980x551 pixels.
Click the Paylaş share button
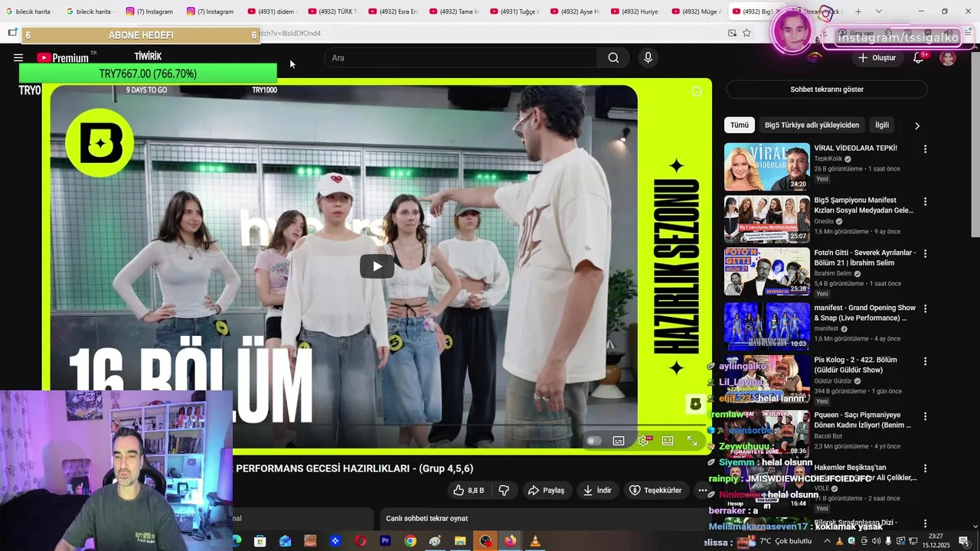click(x=546, y=490)
